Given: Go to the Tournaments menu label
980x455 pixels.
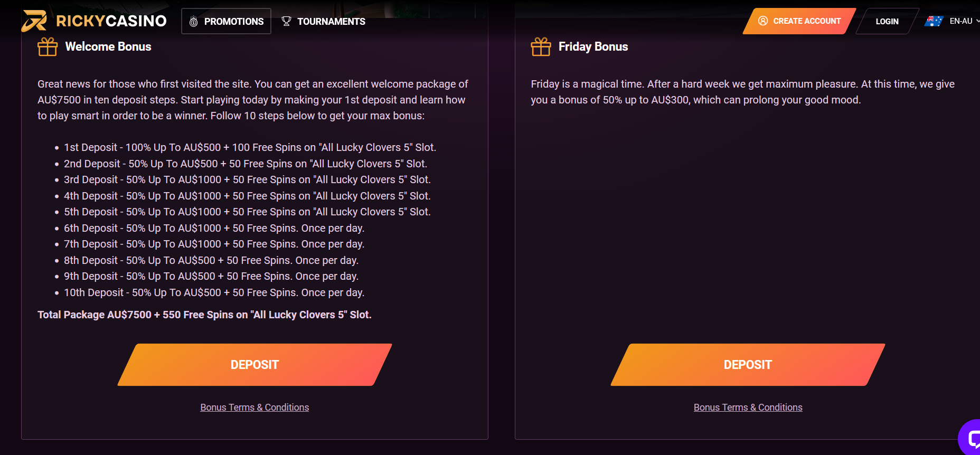Looking at the screenshot, I should [x=331, y=22].
